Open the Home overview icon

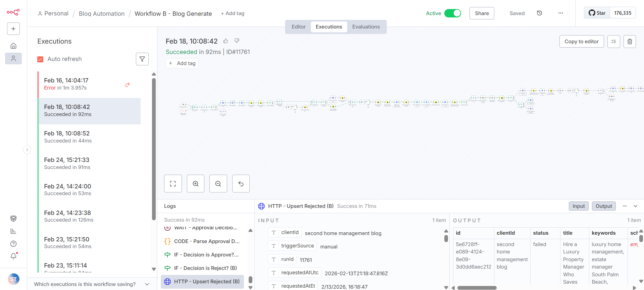click(13, 46)
